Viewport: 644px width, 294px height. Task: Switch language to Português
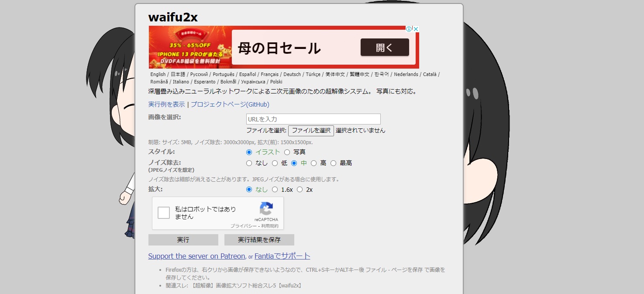(x=224, y=74)
